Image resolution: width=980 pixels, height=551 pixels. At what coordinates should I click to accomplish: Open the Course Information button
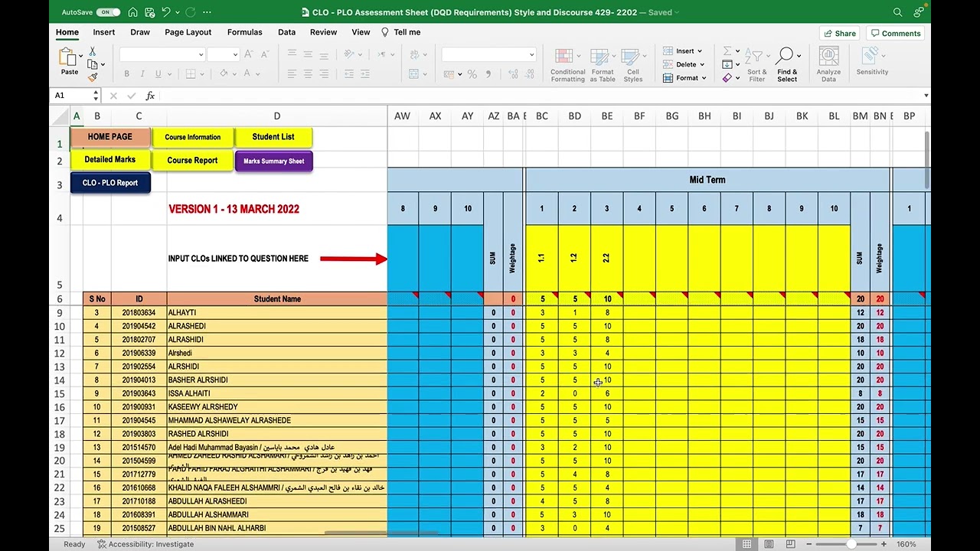192,138
